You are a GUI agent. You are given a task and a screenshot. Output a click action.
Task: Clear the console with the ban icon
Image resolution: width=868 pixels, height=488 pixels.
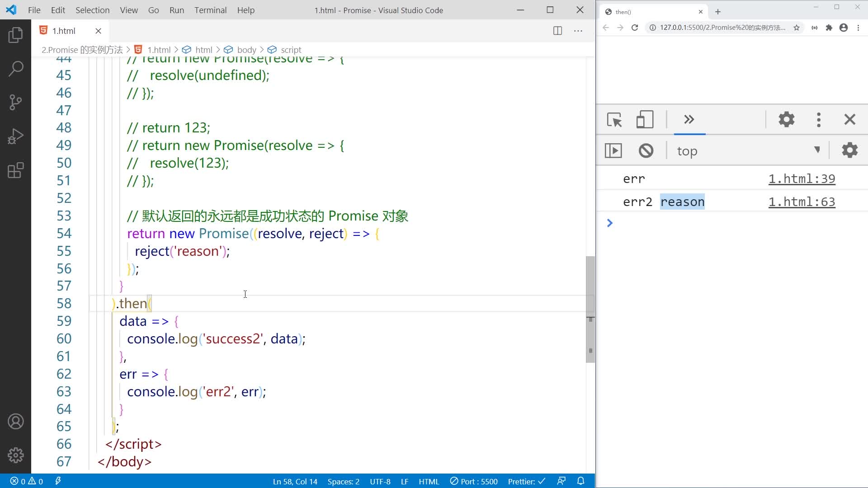pos(646,150)
